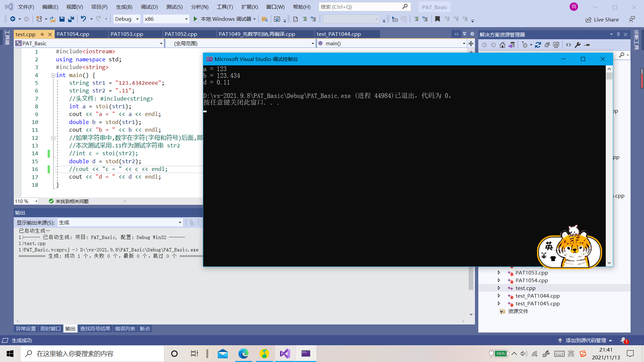
Task: Click 添加到源代码管理 in the status bar
Action: 586,340
